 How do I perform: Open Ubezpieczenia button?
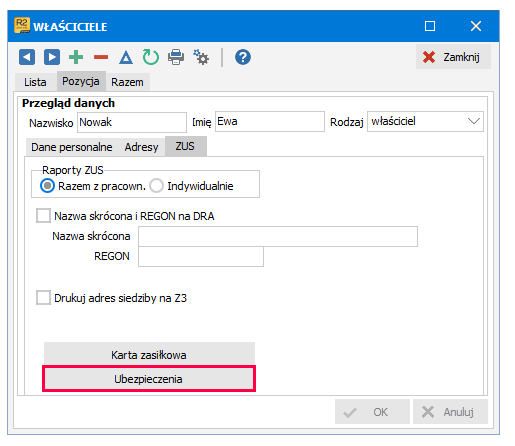click(149, 379)
